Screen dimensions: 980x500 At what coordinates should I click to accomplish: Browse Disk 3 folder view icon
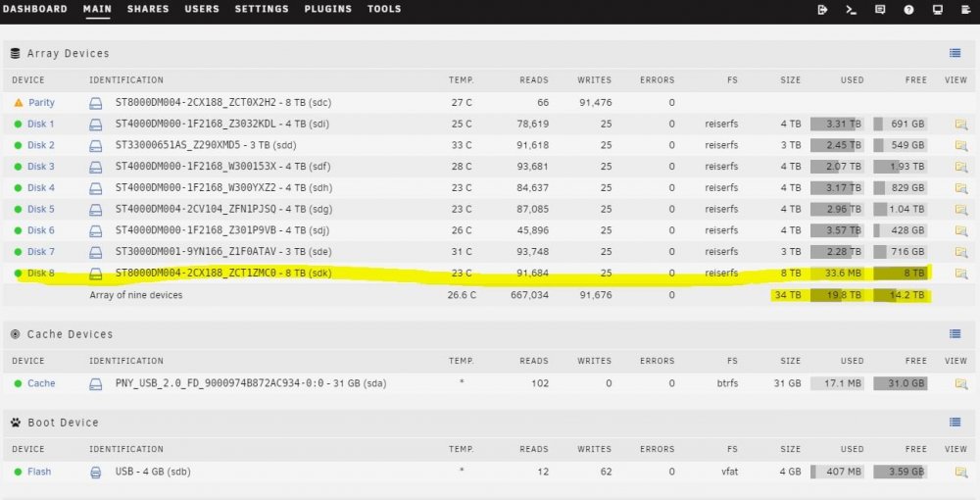click(x=960, y=167)
